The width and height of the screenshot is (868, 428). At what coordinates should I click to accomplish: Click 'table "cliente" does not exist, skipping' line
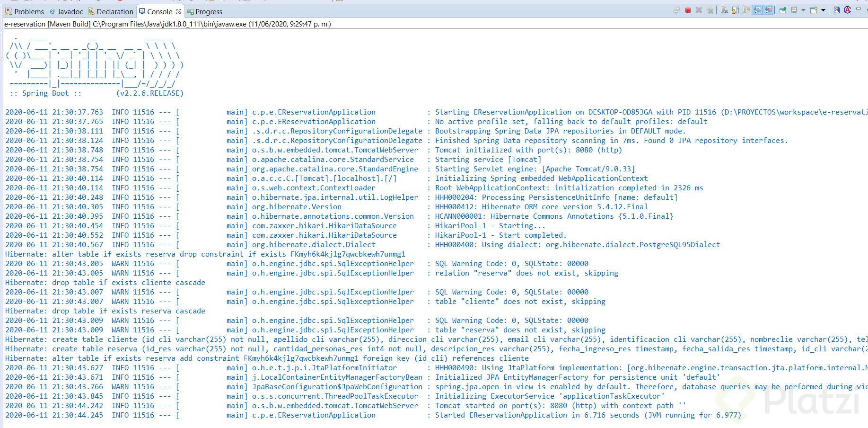tap(305, 302)
